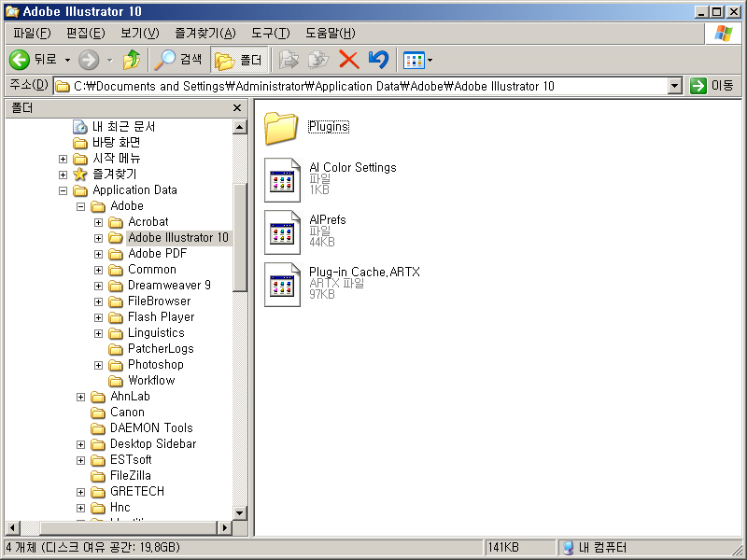Click the red Delete X icon
Image resolution: width=747 pixels, height=560 pixels.
point(348,60)
